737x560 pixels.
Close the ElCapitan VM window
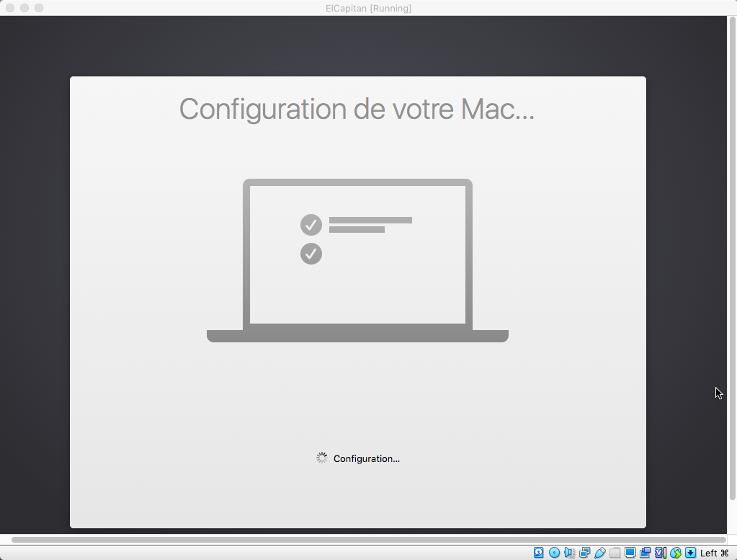click(10, 8)
